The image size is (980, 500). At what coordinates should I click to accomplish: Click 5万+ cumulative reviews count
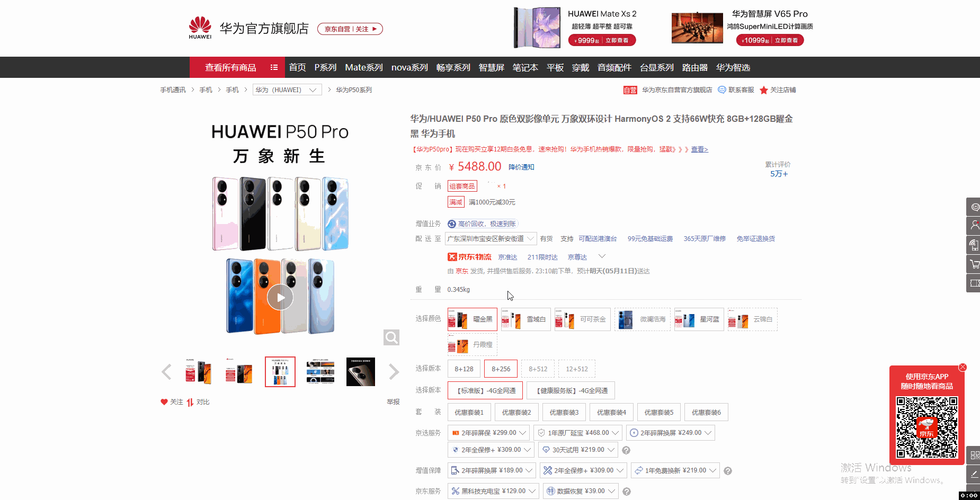[779, 174]
